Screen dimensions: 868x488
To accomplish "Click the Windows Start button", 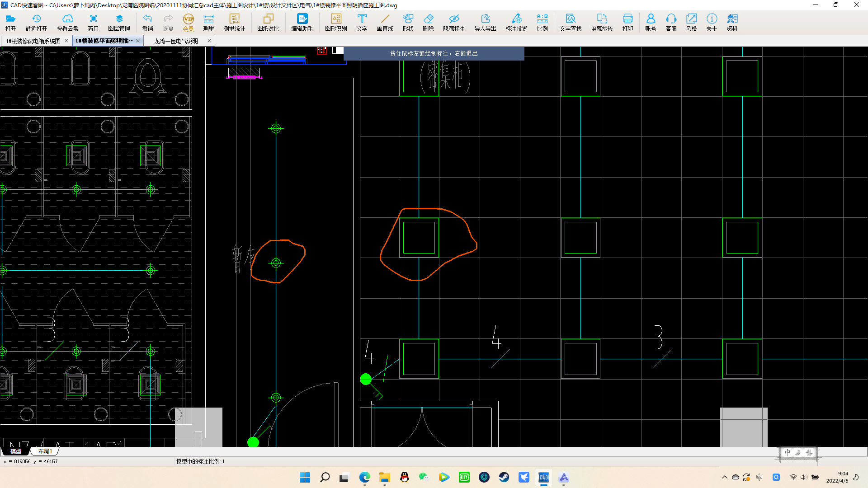I will (x=305, y=477).
